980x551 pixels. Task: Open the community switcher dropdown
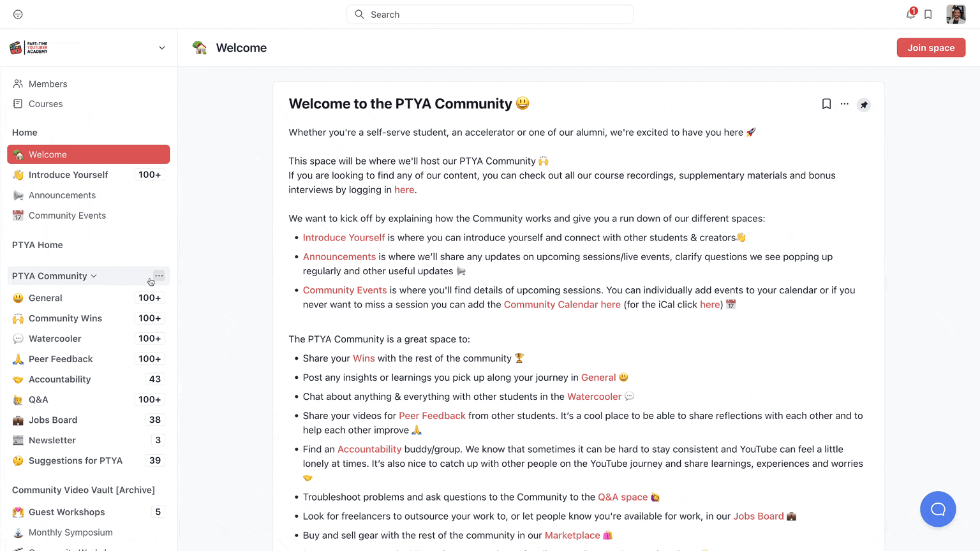162,47
